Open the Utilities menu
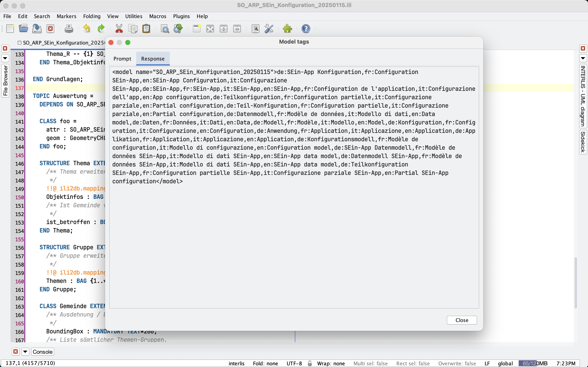This screenshot has width=588, height=367. pyautogui.click(x=134, y=16)
